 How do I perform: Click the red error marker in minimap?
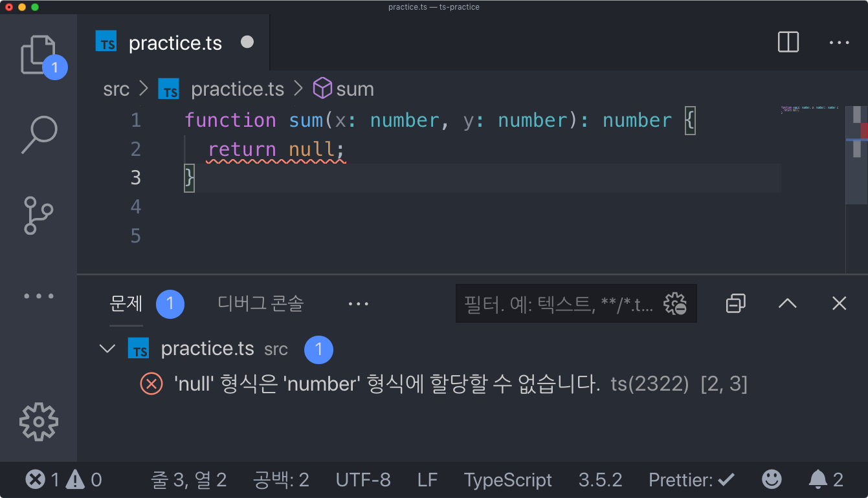click(x=864, y=131)
